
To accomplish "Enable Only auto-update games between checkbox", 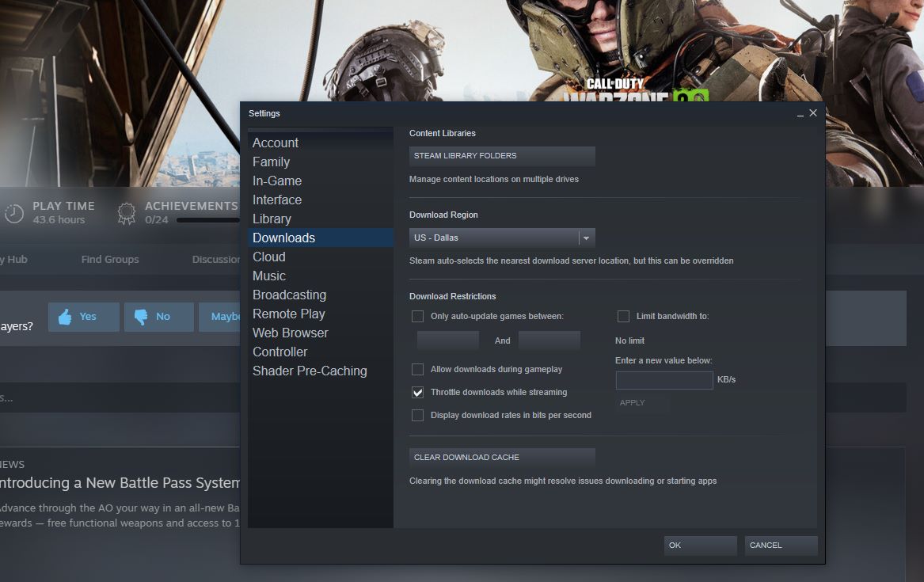I will coord(418,316).
